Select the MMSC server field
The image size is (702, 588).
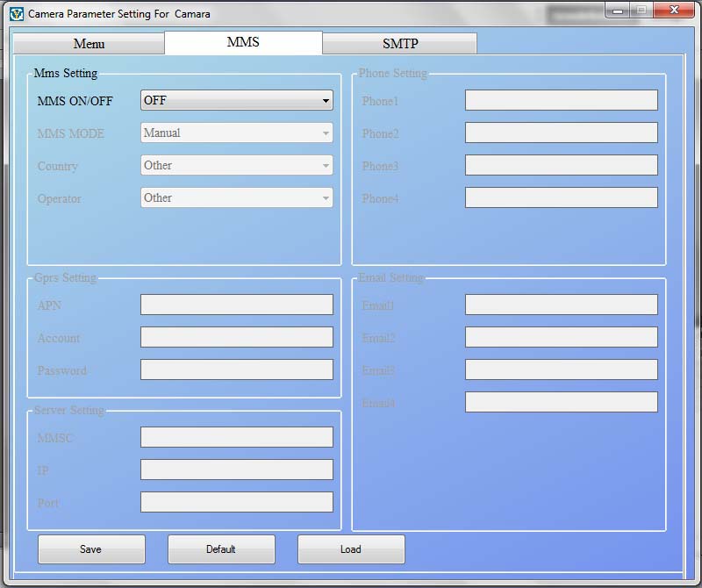point(237,437)
